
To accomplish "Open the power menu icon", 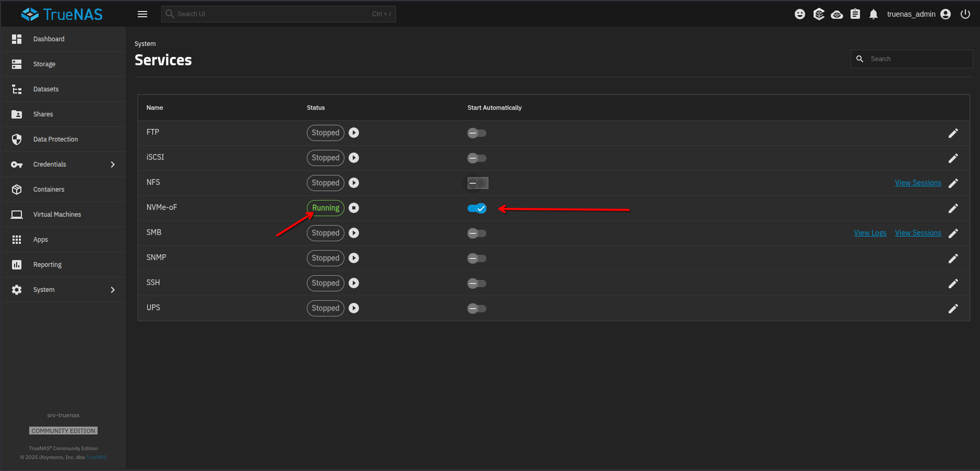I will point(965,14).
